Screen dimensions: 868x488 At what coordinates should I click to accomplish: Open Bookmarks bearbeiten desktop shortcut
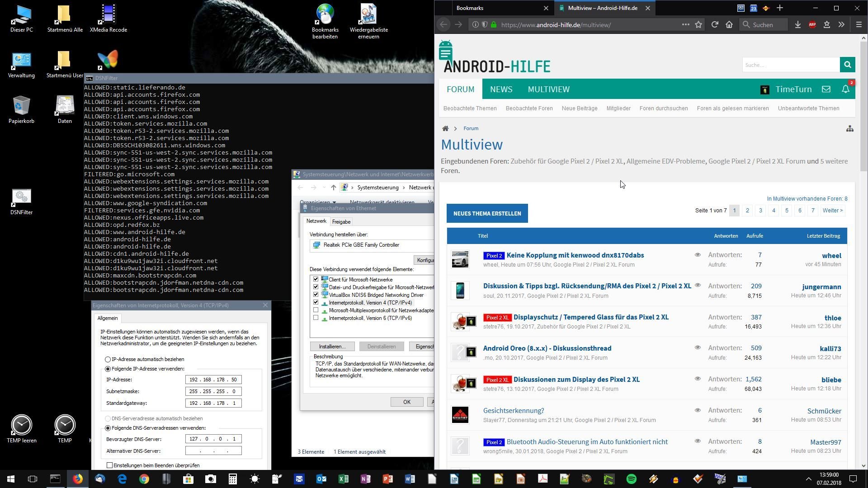point(325,22)
